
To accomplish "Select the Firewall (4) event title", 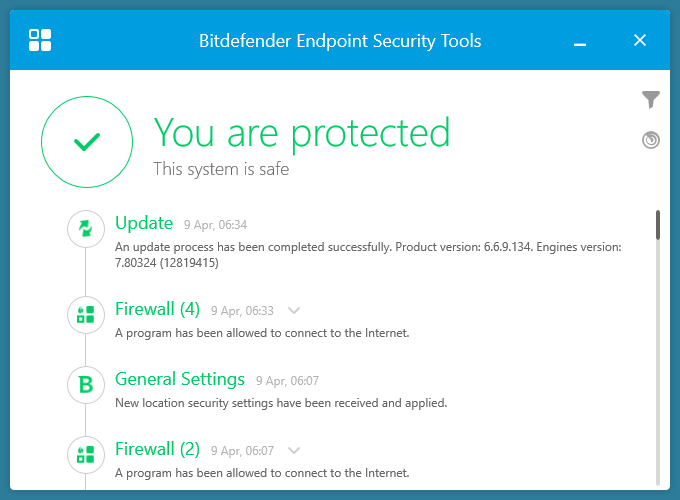I will [x=157, y=309].
